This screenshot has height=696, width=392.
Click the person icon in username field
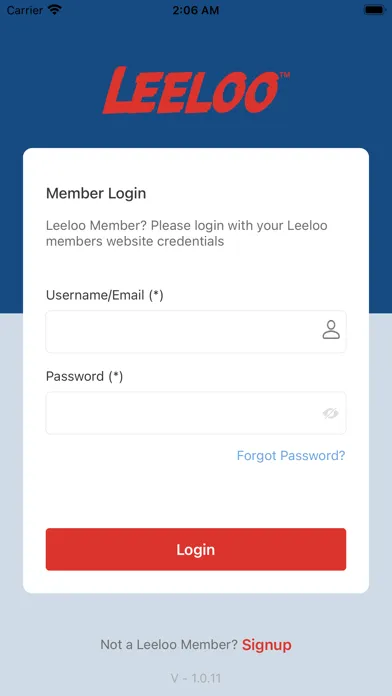click(331, 330)
